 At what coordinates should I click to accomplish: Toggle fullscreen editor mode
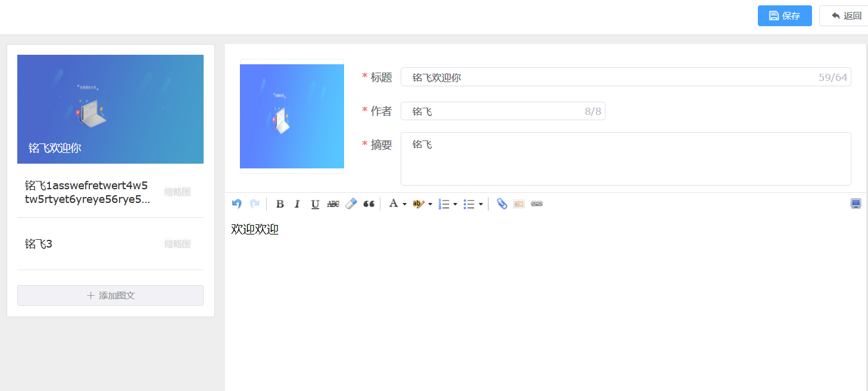tap(855, 204)
